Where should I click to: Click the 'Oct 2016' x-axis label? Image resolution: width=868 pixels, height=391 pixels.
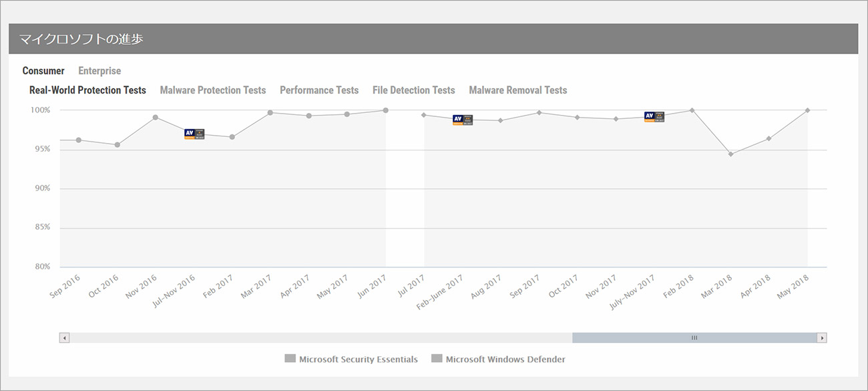point(103,286)
